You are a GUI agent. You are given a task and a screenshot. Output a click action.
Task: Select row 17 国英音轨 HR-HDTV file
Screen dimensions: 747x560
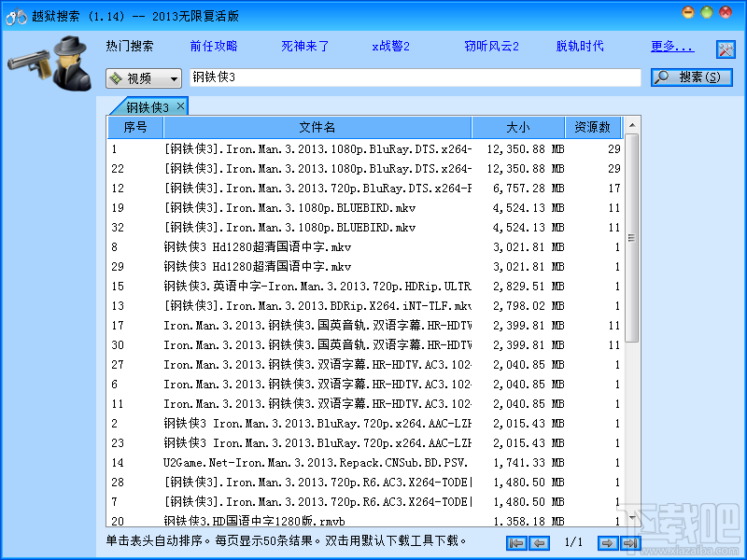[x=366, y=325]
